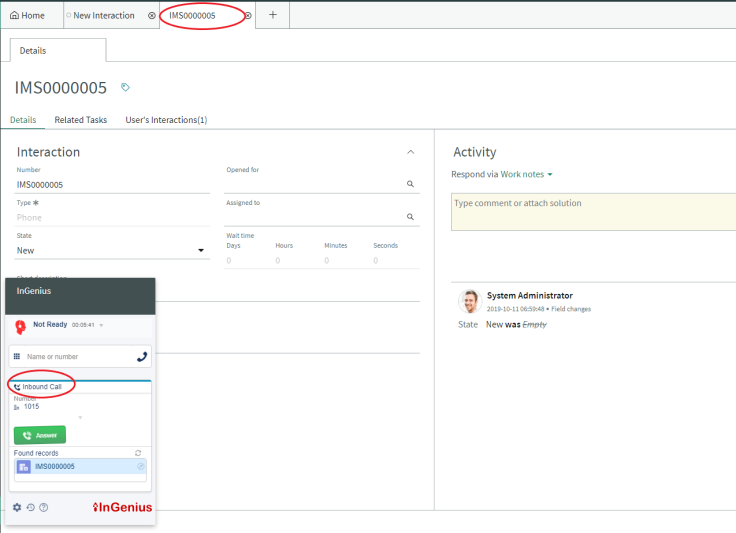Click the tag icon beside IMS0000005 heading

click(125, 88)
